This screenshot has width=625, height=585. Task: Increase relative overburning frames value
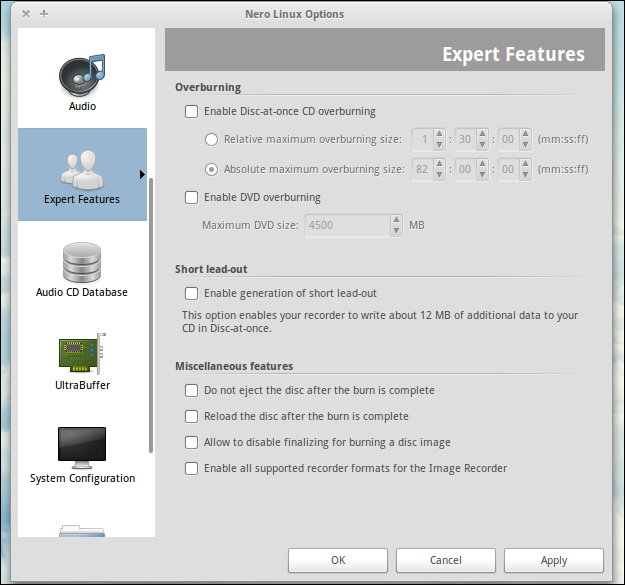pyautogui.click(x=525, y=134)
